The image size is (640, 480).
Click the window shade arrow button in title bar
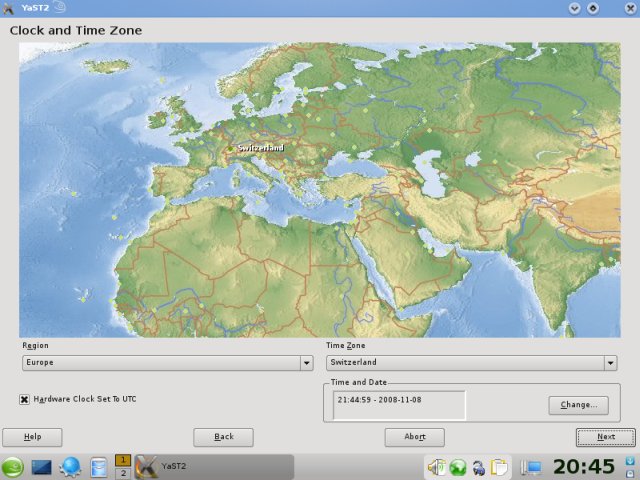point(574,8)
